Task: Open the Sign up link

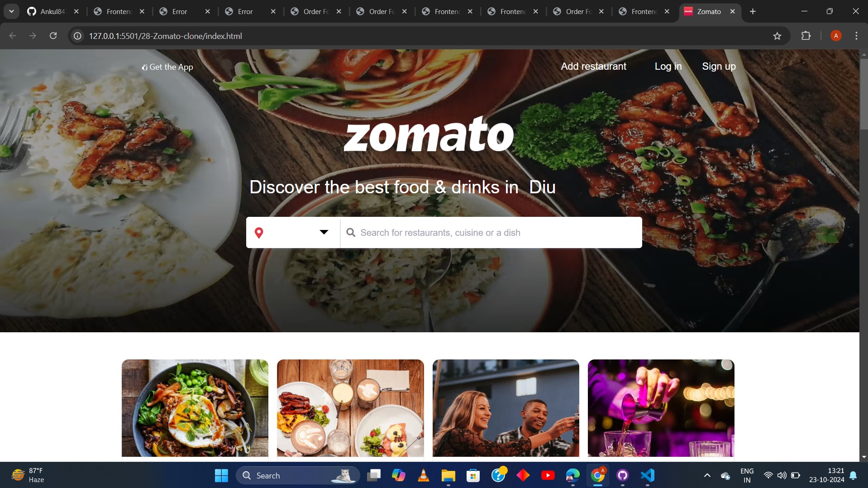Action: click(719, 67)
